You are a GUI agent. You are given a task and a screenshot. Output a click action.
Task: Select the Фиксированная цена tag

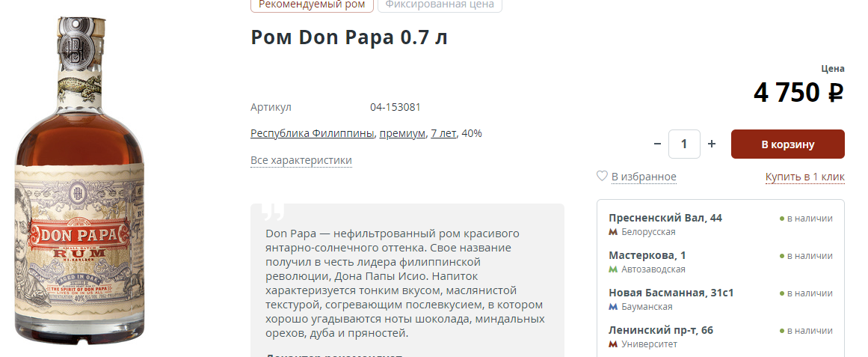tap(440, 5)
